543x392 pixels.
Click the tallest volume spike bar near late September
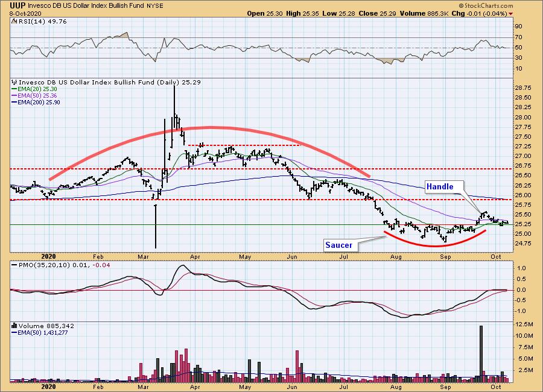[x=481, y=353]
